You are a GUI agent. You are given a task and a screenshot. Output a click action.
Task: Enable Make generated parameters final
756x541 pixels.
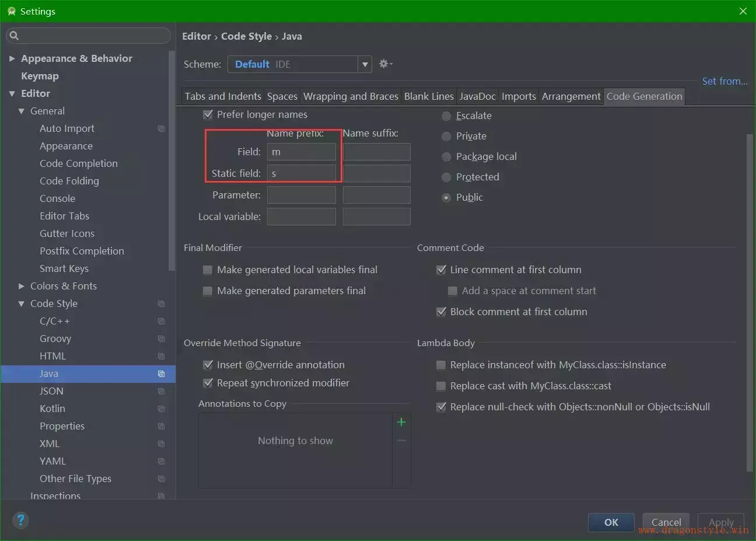coord(208,291)
